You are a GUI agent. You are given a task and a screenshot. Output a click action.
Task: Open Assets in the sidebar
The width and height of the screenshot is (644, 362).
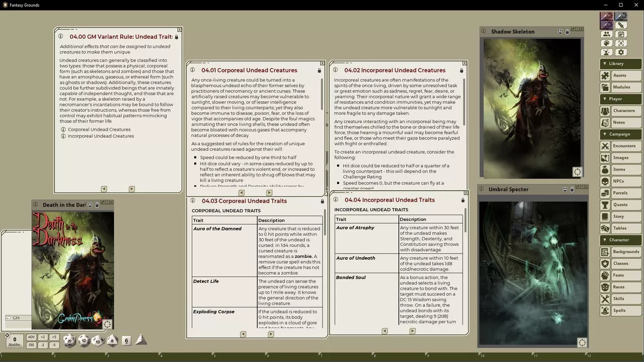[x=620, y=75]
